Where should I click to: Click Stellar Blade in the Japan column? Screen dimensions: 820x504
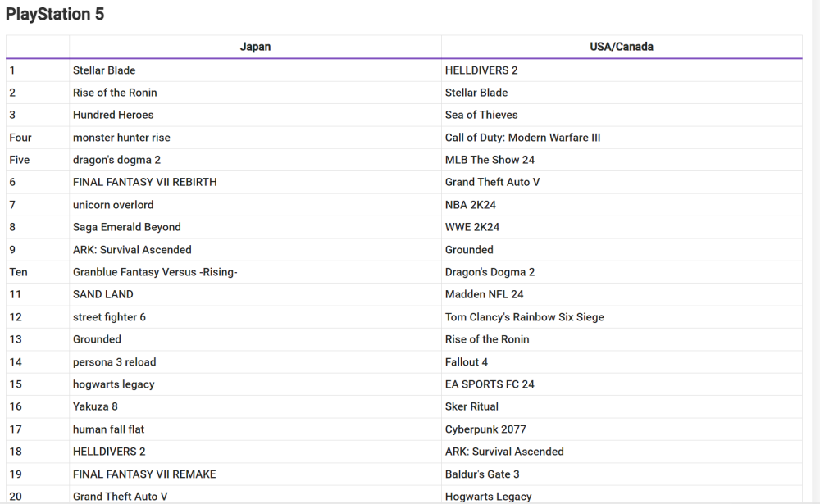[x=104, y=70]
